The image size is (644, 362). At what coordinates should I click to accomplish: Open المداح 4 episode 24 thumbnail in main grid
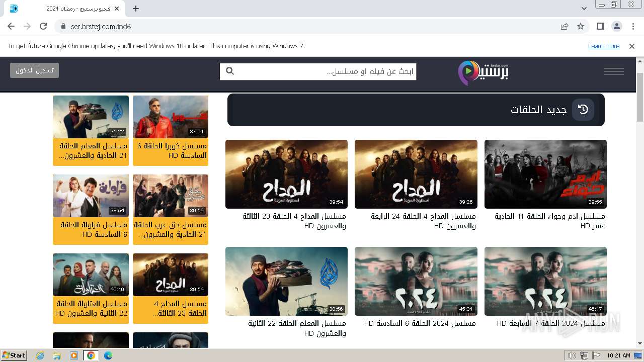click(416, 174)
